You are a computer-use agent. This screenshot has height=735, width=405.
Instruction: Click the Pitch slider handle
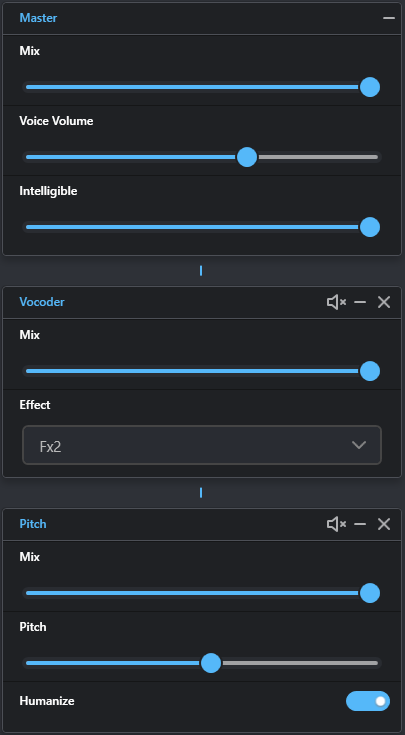(x=211, y=663)
